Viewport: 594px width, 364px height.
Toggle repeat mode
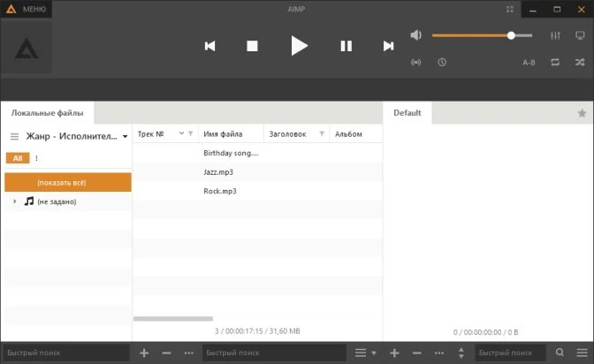point(555,62)
